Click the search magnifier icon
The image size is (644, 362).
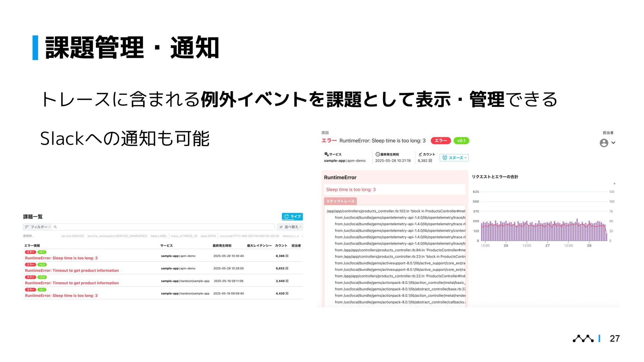click(55, 227)
